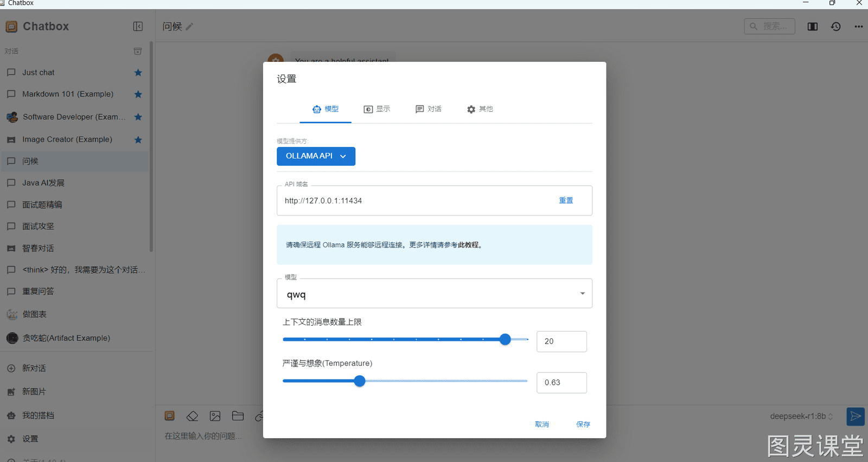Image resolution: width=868 pixels, height=462 pixels.
Task: Open the 面试攻坚 conversation
Action: [x=74, y=227]
